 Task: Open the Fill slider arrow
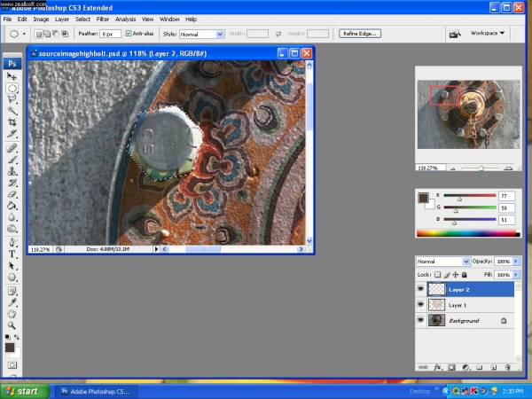point(516,275)
